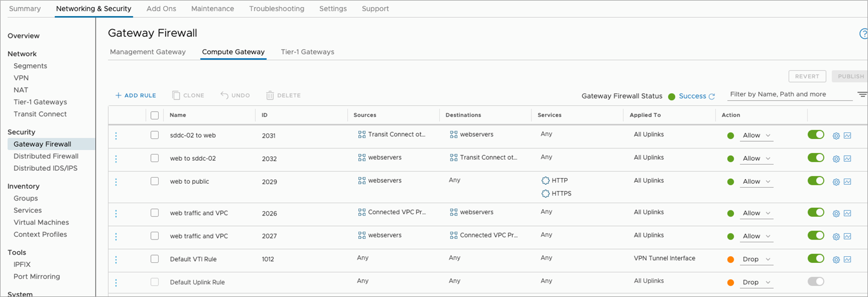Turn off the rule 2027 enable switch

(816, 236)
